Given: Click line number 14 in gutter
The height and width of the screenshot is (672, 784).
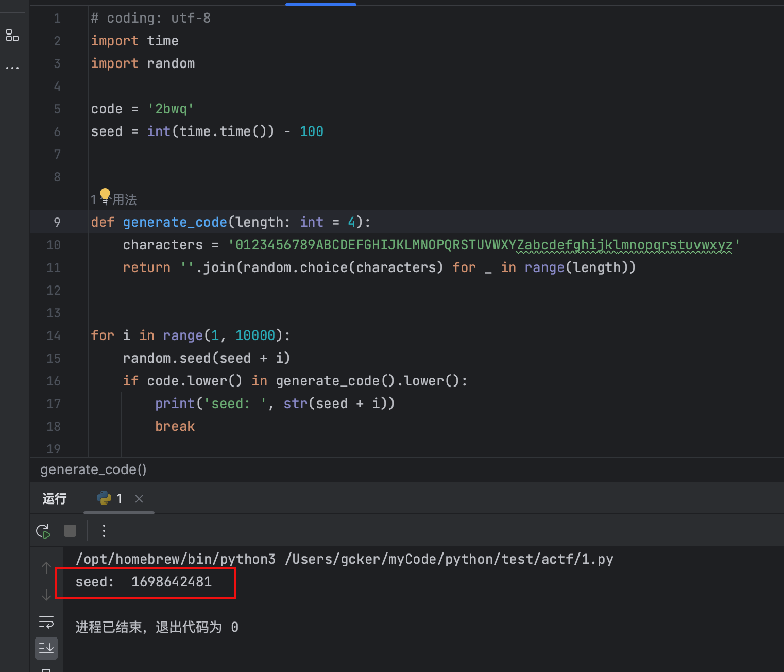Looking at the screenshot, I should click(x=54, y=335).
